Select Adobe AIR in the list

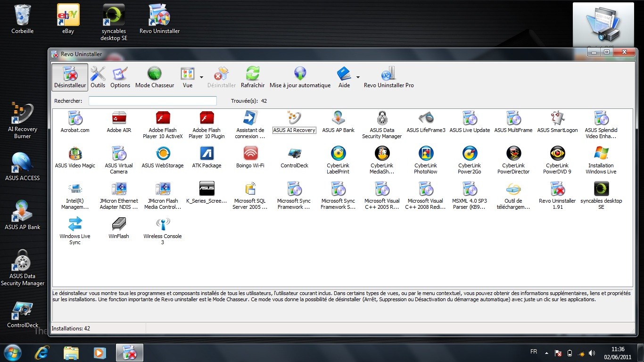tap(119, 122)
